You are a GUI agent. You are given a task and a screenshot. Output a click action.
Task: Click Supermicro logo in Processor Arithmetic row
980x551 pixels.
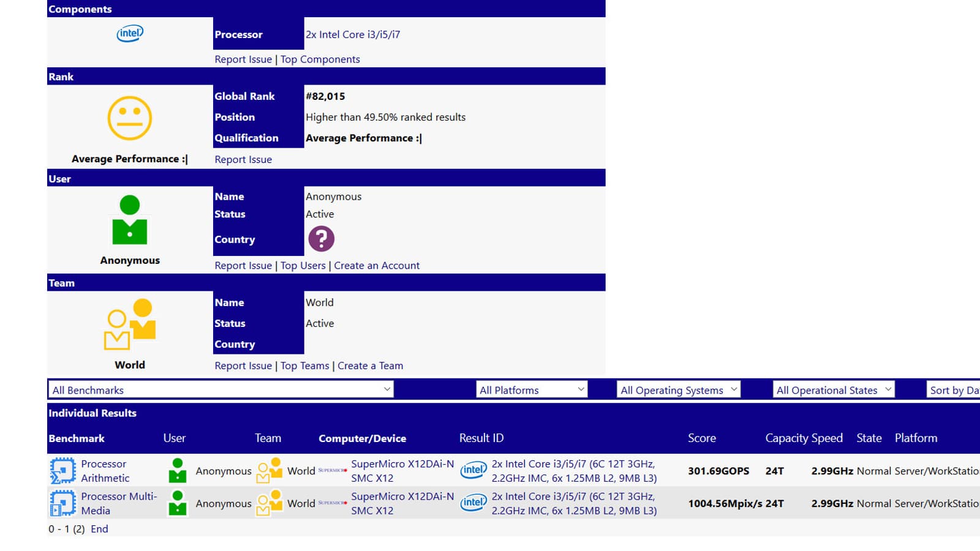(x=333, y=470)
